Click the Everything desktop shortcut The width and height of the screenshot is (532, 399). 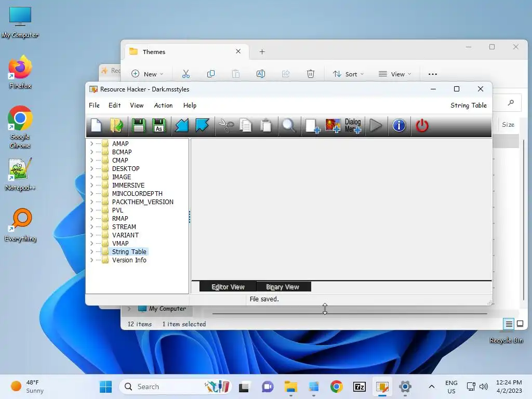(20, 225)
